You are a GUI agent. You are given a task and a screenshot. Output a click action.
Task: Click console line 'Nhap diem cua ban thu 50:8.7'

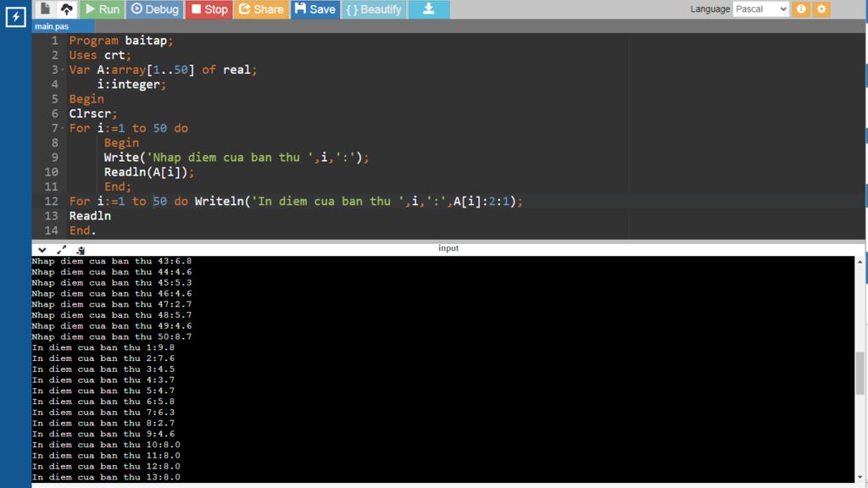coord(112,336)
